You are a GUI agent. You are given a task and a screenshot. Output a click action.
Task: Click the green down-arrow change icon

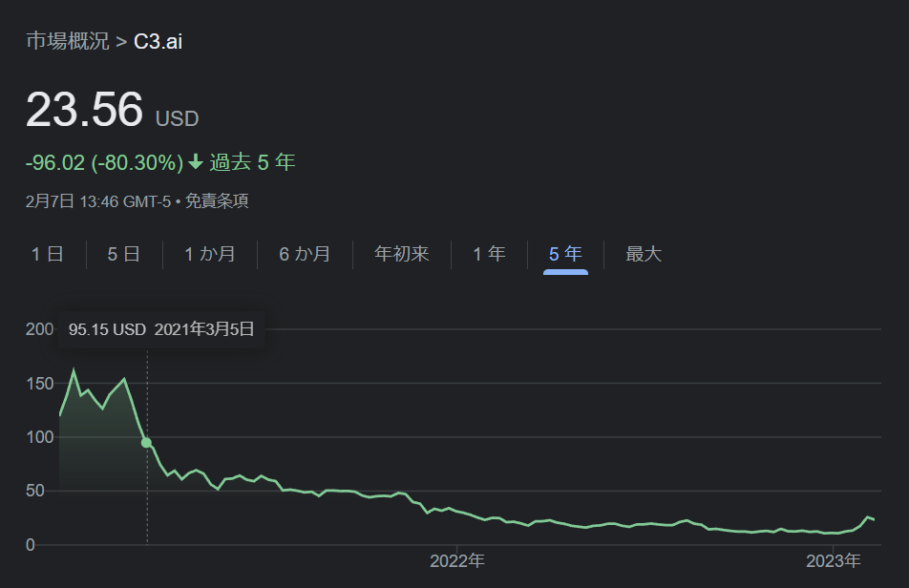[x=196, y=163]
